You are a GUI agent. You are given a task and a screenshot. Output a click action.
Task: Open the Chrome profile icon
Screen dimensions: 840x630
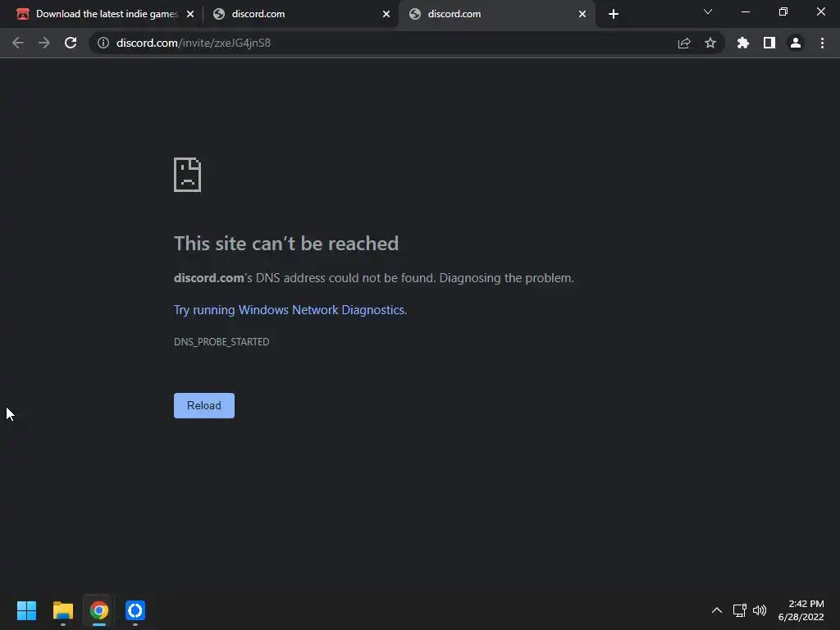796,43
